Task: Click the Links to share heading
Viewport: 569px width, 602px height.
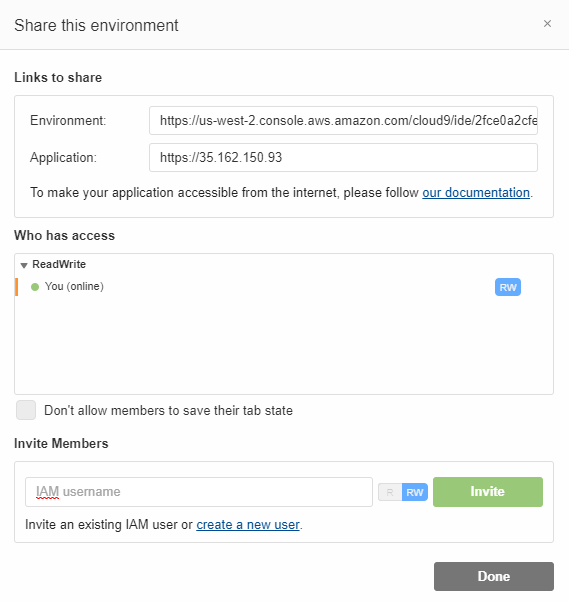Action: 58,78
